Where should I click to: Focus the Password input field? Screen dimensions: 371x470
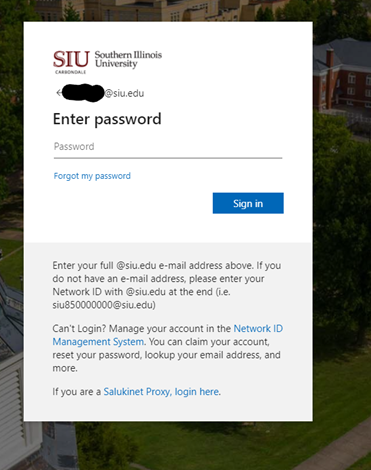point(168,147)
